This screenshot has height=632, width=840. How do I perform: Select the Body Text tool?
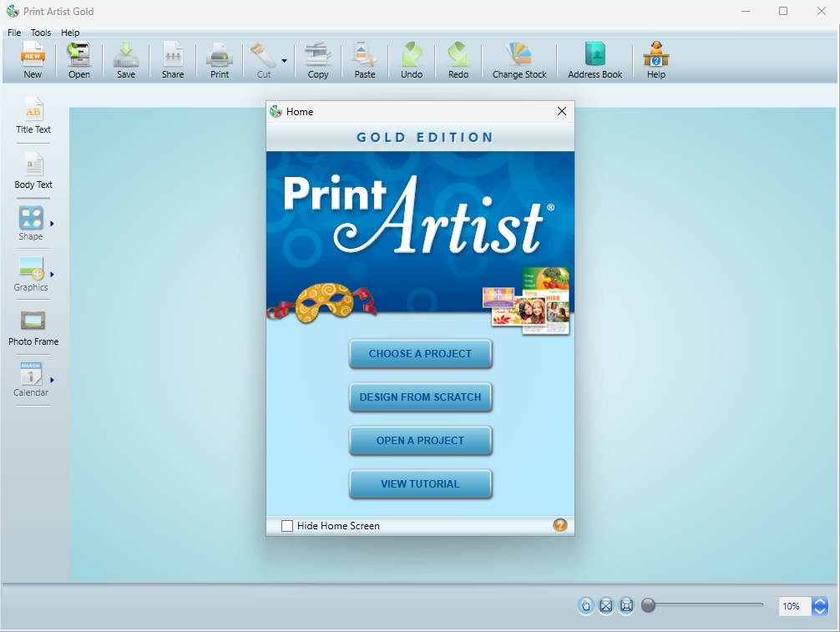pyautogui.click(x=33, y=170)
